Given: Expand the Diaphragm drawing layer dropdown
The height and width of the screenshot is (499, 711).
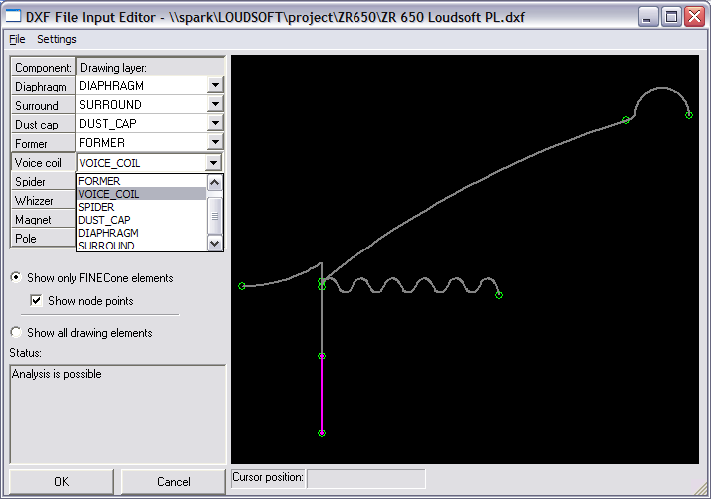Looking at the screenshot, I should [x=215, y=85].
